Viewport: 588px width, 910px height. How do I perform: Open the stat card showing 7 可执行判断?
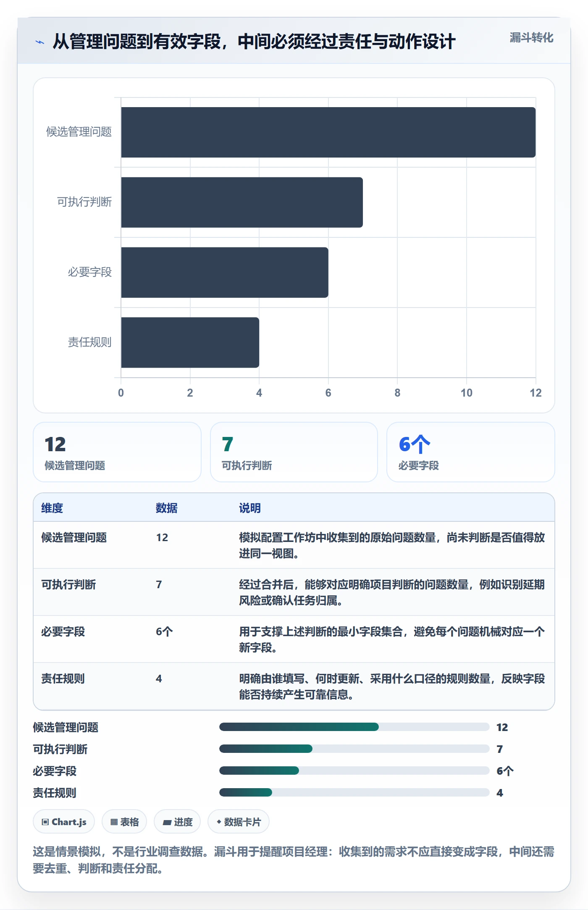[x=294, y=452]
